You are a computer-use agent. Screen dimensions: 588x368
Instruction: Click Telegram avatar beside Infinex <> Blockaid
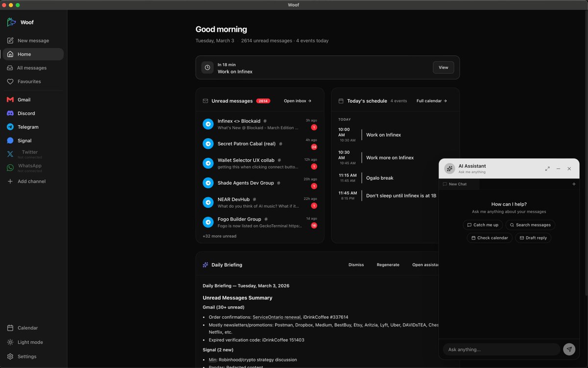click(208, 124)
